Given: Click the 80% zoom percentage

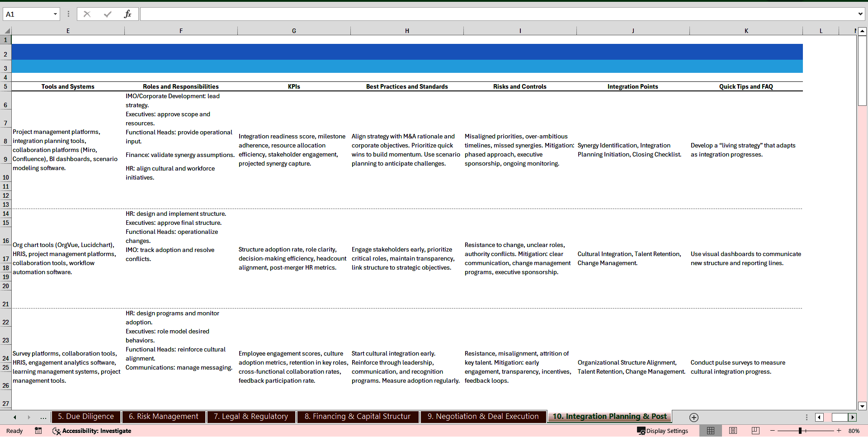Looking at the screenshot, I should (x=854, y=431).
